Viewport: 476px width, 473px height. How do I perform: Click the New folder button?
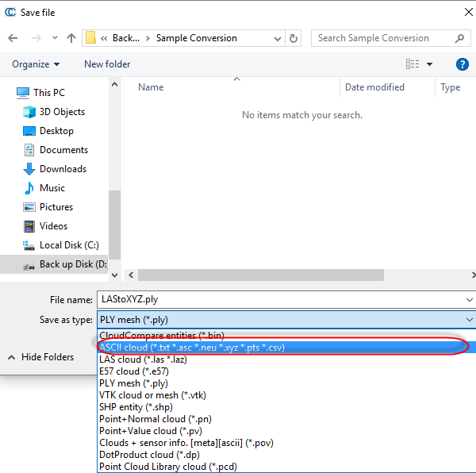point(107,64)
